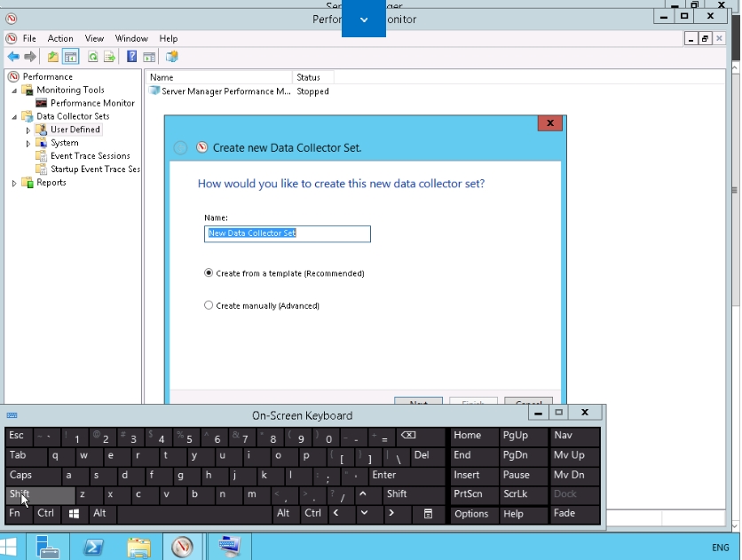Select Event Trace Sessions node
Viewport: 742px width, 560px height.
click(90, 156)
